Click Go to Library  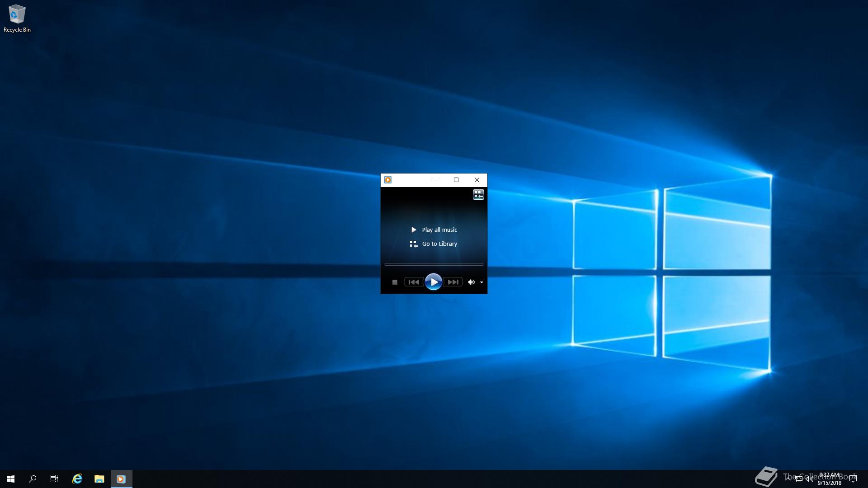(x=434, y=244)
